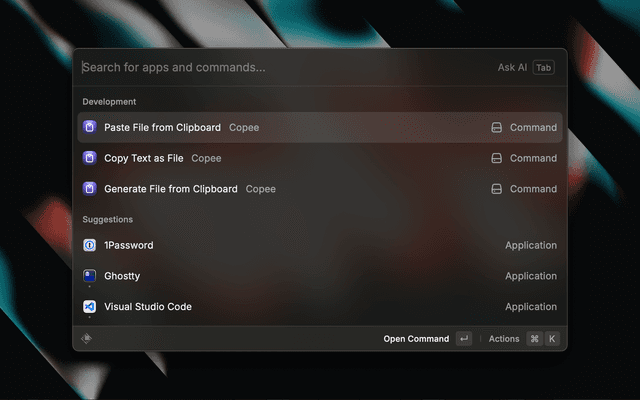Click the K key badge in Actions
This screenshot has width=640, height=400.
pyautogui.click(x=552, y=339)
